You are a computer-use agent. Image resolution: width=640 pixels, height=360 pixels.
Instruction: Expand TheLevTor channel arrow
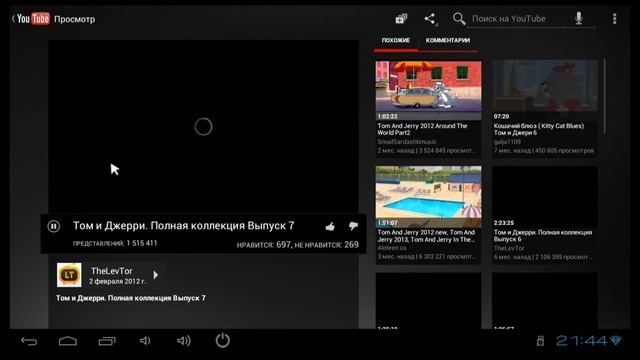[156, 275]
